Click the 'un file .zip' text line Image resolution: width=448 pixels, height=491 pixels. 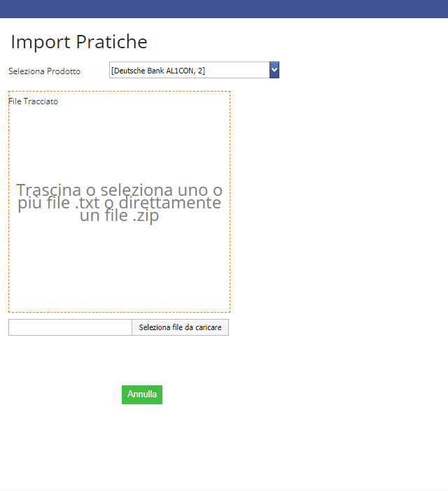tap(119, 216)
